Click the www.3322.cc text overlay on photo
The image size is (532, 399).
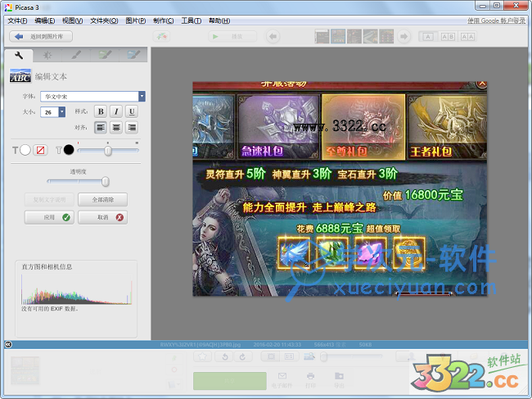point(340,126)
